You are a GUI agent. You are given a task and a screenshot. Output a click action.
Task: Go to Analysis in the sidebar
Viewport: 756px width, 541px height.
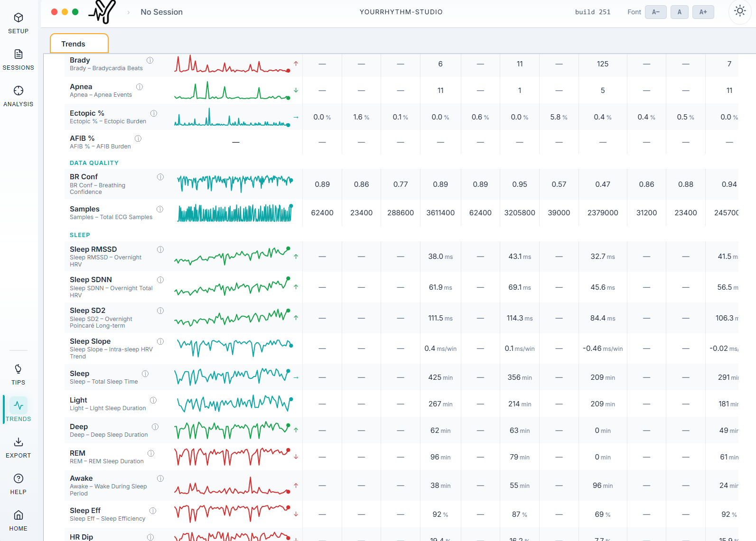coord(19,96)
